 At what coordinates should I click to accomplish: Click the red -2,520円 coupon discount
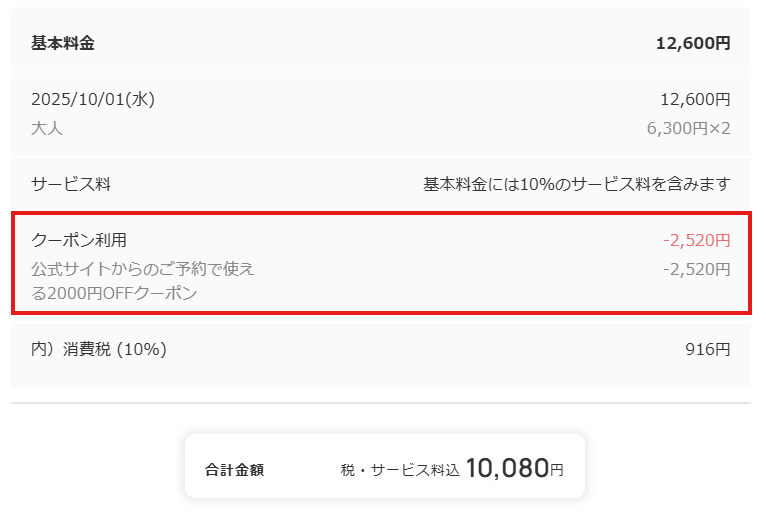point(696,240)
